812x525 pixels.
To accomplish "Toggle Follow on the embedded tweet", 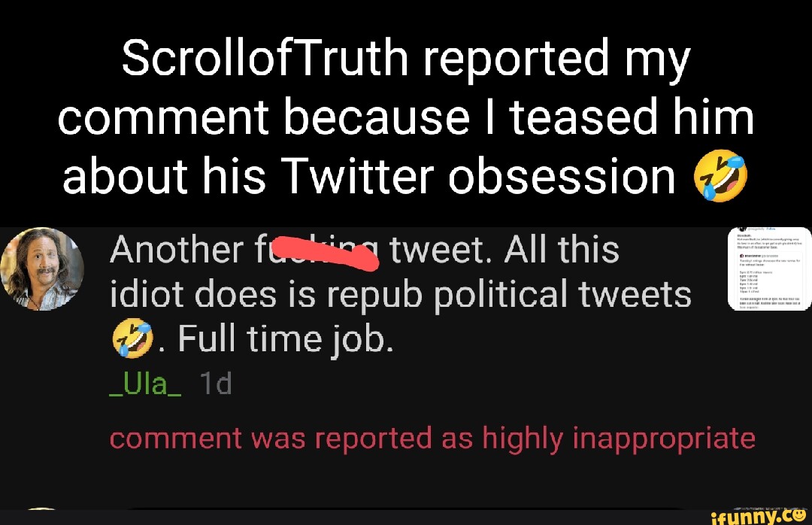I will click(x=771, y=229).
